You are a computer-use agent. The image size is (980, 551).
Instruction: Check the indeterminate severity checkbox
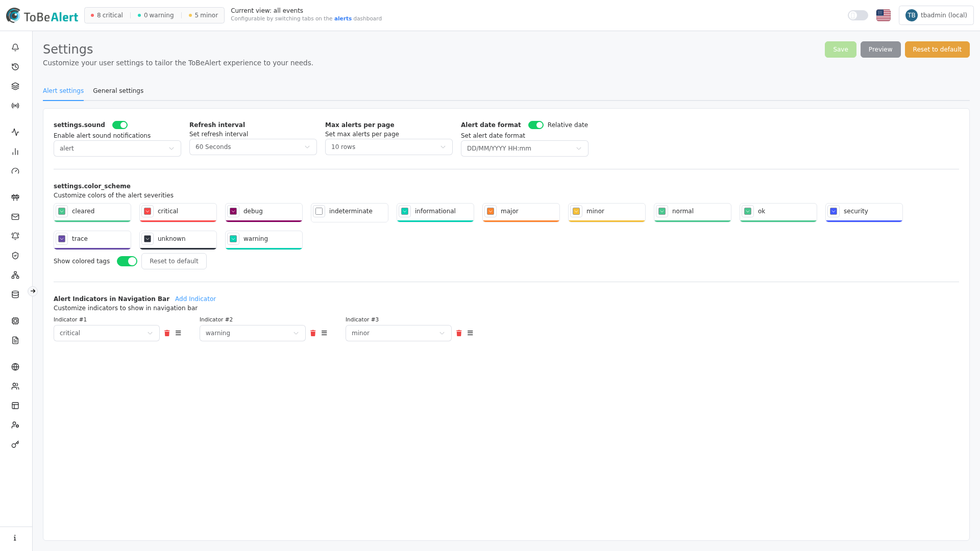319,211
